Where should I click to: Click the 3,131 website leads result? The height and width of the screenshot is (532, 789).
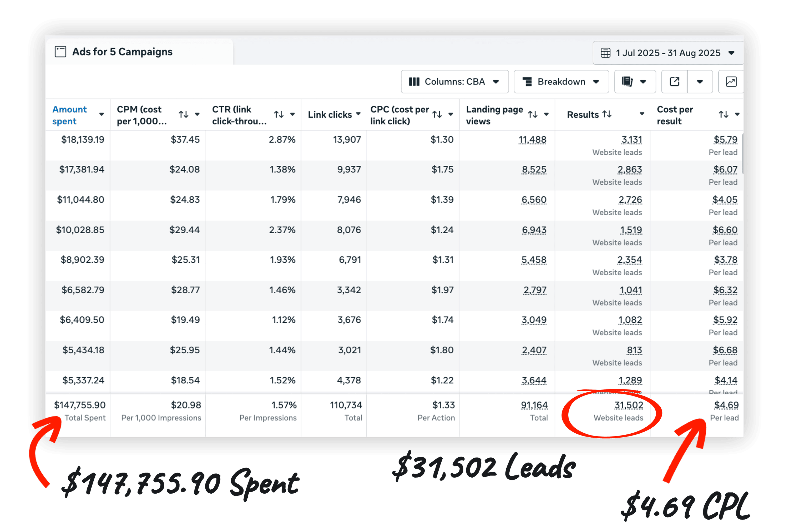pos(631,140)
